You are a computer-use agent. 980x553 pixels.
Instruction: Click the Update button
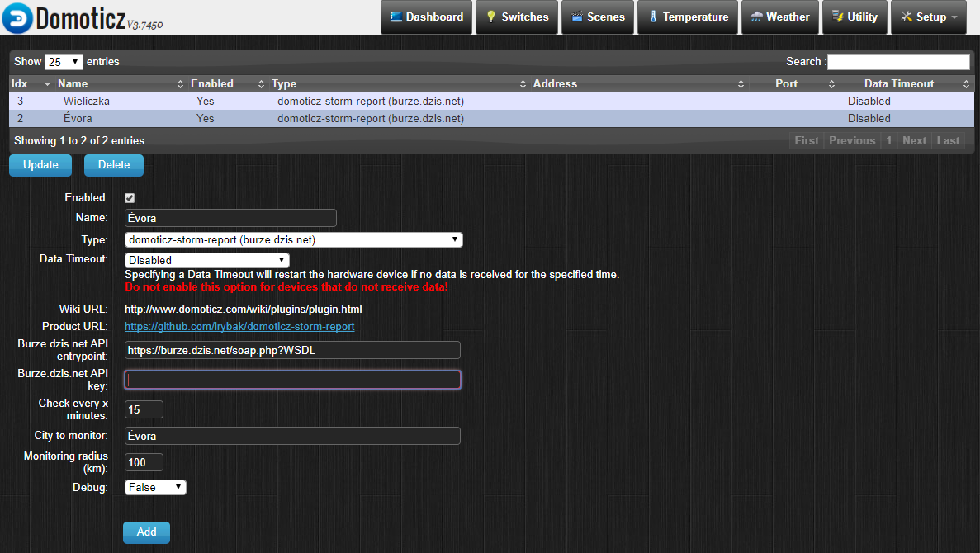(x=40, y=165)
